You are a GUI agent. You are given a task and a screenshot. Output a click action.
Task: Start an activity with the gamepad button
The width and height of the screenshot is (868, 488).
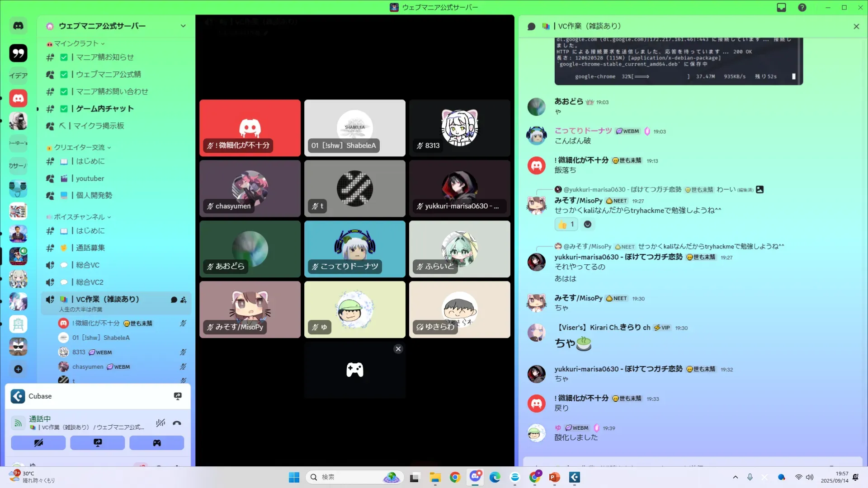(x=157, y=443)
